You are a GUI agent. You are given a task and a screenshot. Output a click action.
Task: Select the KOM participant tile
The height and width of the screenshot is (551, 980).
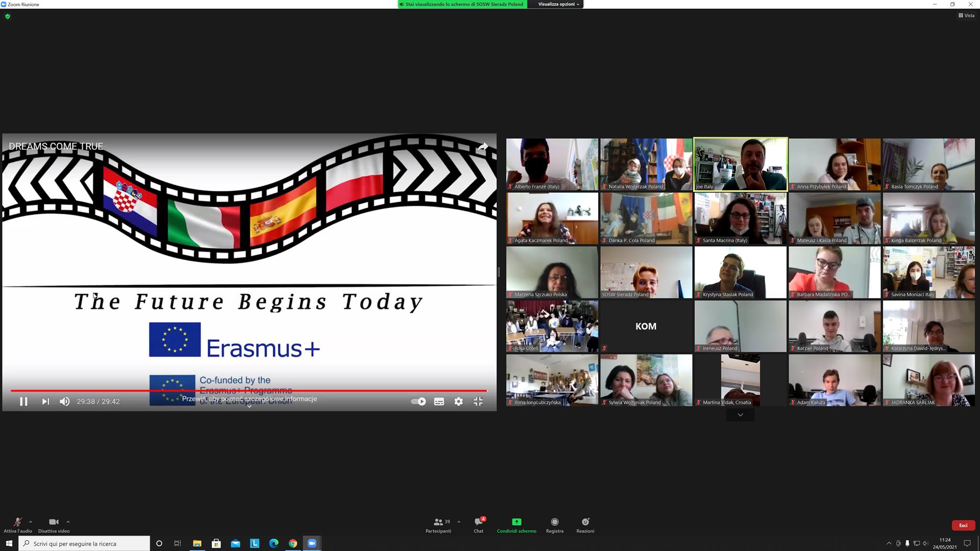[646, 326]
